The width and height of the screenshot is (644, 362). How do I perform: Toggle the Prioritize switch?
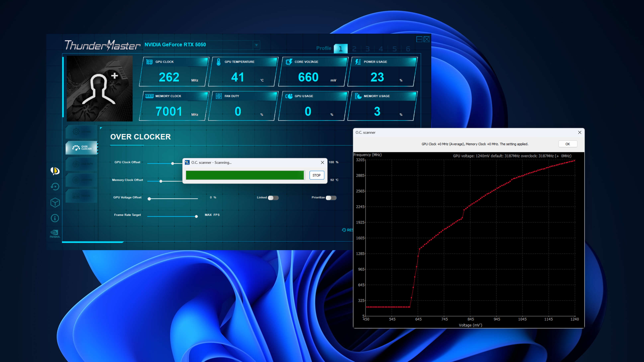tap(331, 198)
